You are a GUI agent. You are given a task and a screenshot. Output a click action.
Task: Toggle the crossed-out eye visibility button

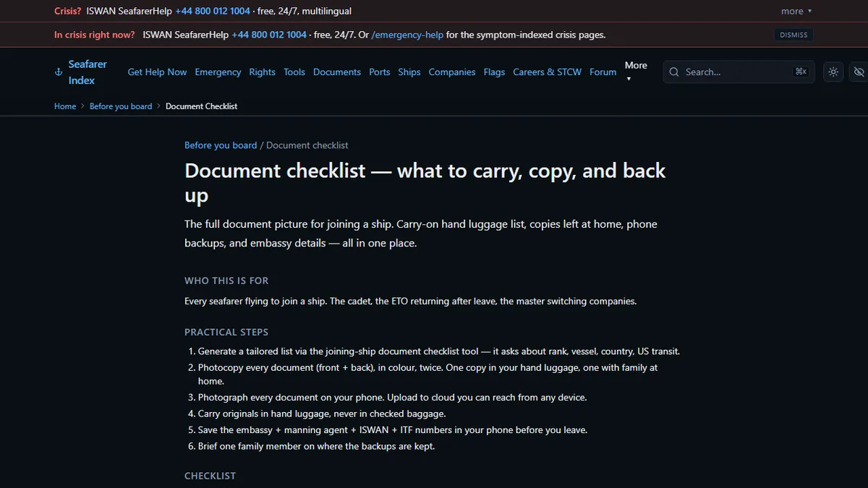859,72
